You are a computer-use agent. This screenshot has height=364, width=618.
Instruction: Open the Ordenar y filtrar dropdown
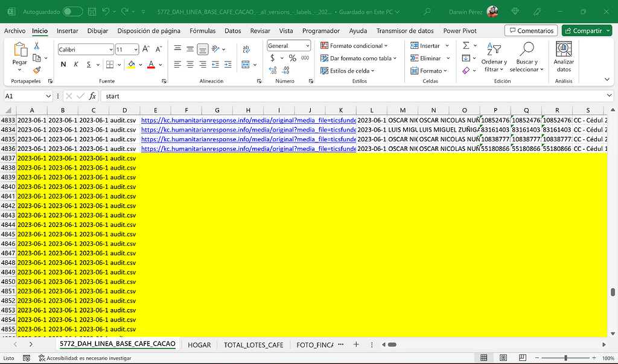tap(494, 58)
